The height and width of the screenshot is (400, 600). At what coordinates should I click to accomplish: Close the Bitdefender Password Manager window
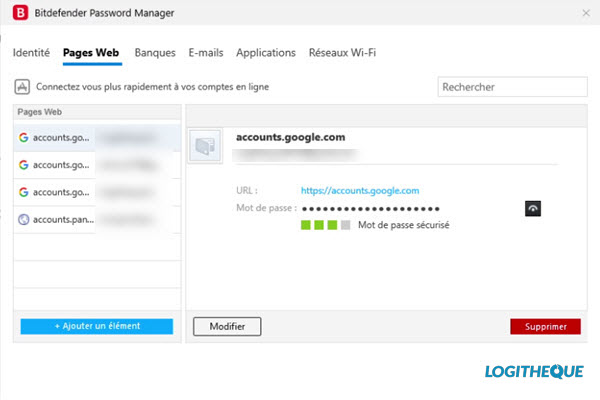[586, 13]
